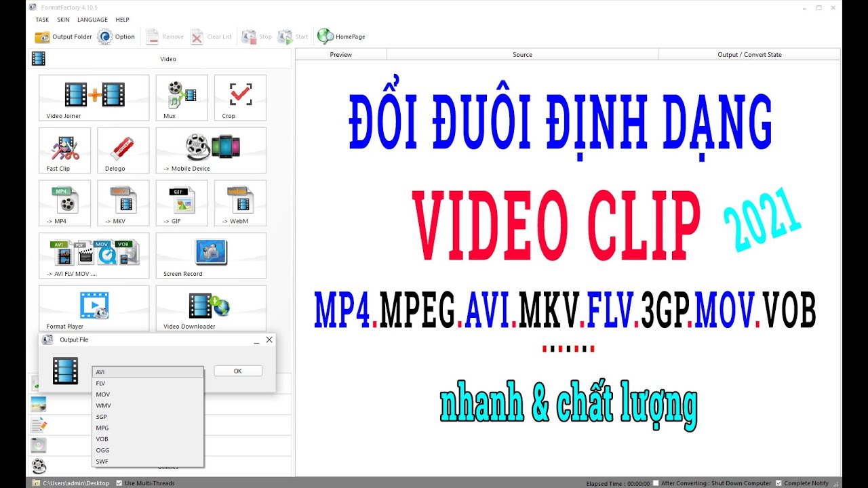Open the Option settings
Viewport: 868px width, 488px height.
(x=116, y=37)
